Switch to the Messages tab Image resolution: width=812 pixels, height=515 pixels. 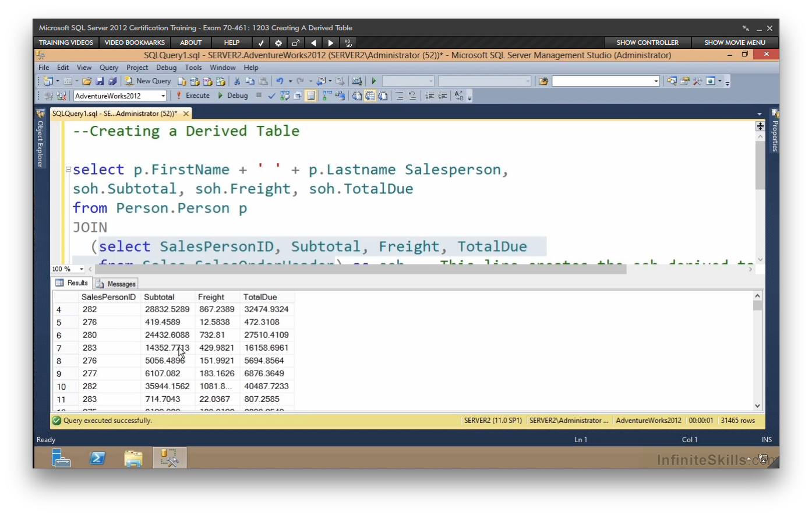(x=116, y=284)
